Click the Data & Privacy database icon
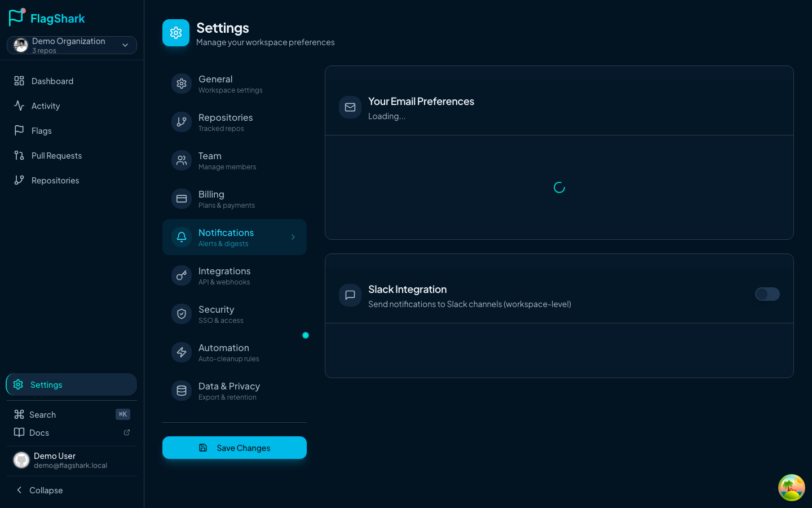Screen dimensions: 812x508 pyautogui.click(x=182, y=391)
